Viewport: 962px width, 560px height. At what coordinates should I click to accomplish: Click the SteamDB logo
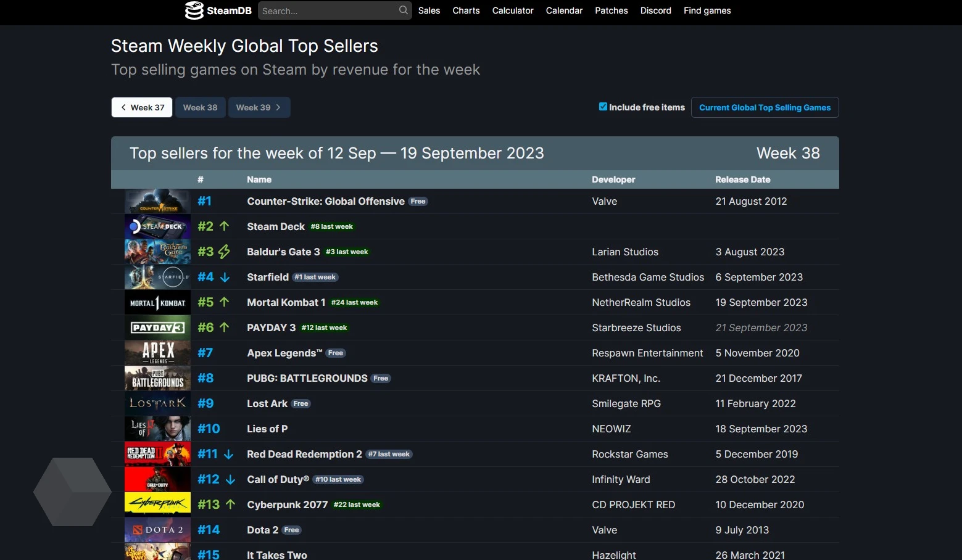pos(218,10)
